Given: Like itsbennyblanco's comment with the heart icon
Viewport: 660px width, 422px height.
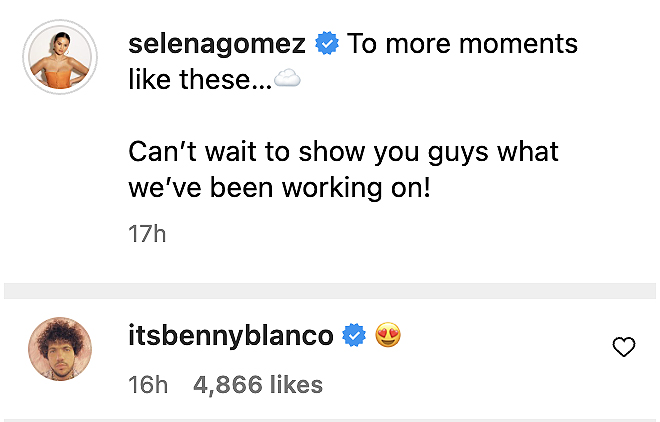Looking at the screenshot, I should 623,347.
